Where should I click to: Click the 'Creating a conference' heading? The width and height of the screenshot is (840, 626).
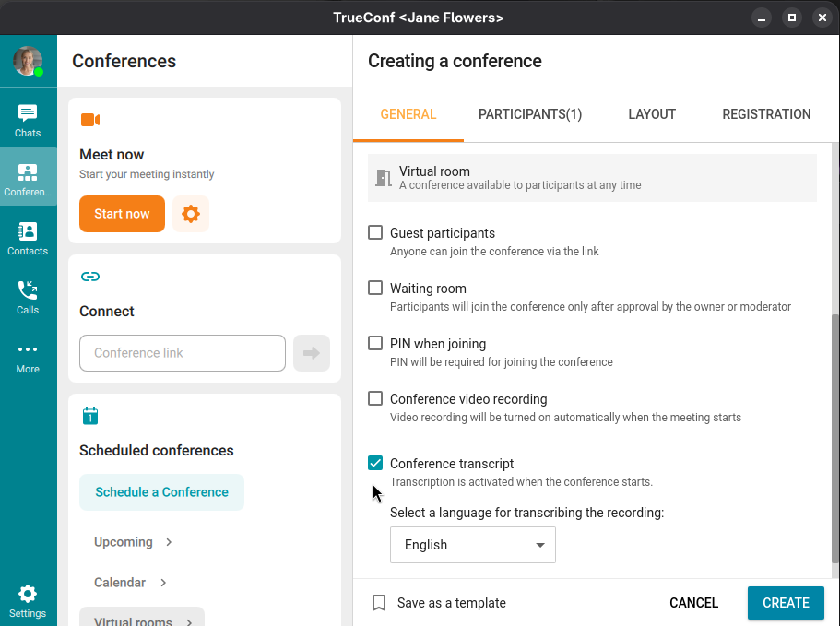[x=455, y=61]
